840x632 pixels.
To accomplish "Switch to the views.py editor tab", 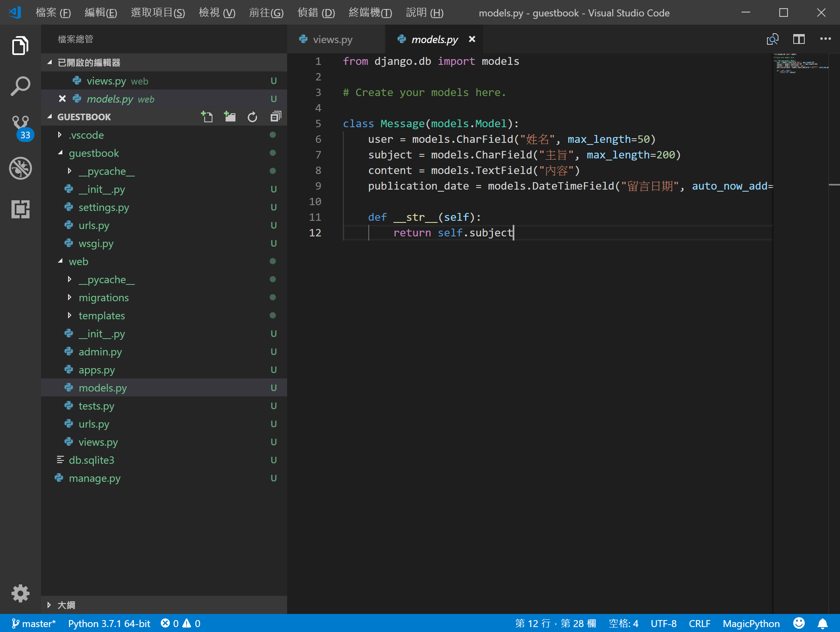I will tap(332, 39).
